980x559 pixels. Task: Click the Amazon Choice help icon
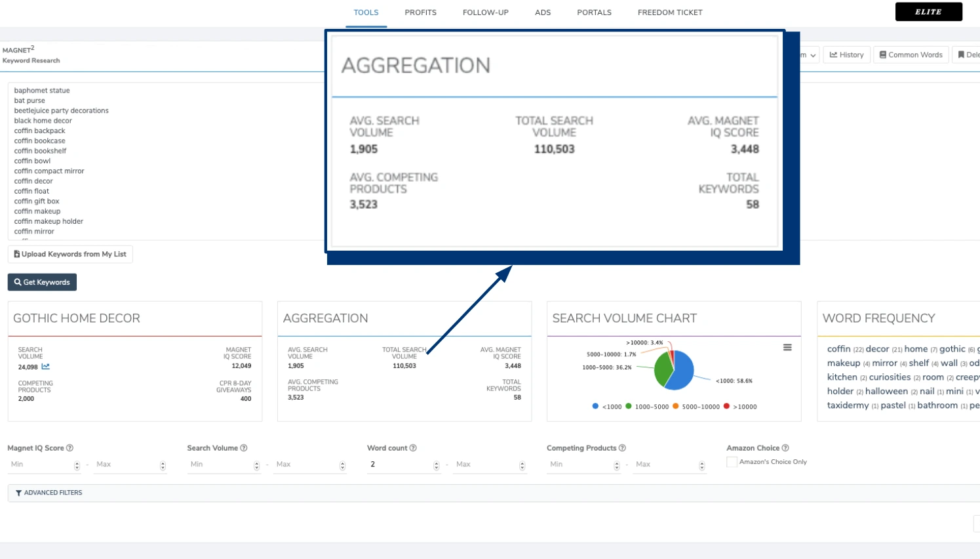coord(785,448)
